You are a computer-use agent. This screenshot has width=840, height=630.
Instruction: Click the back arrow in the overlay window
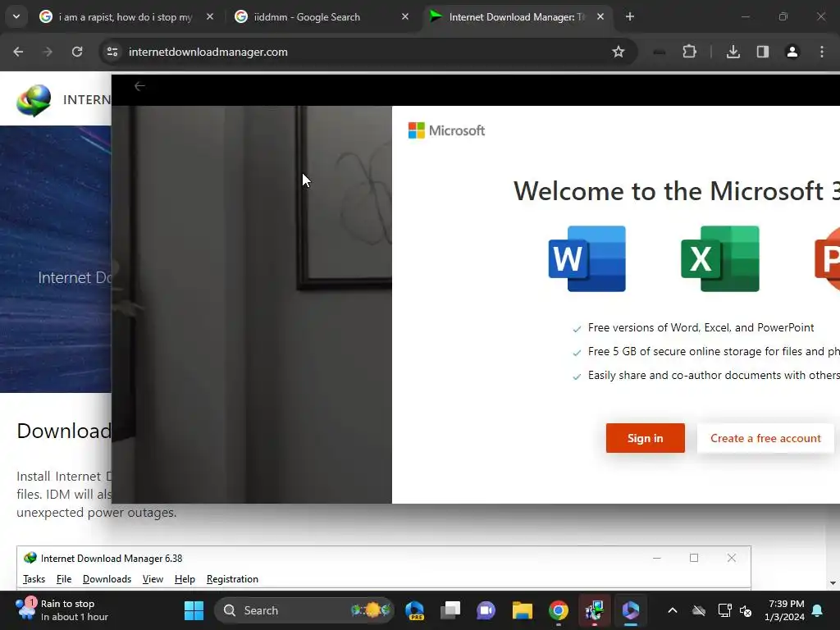tap(139, 86)
